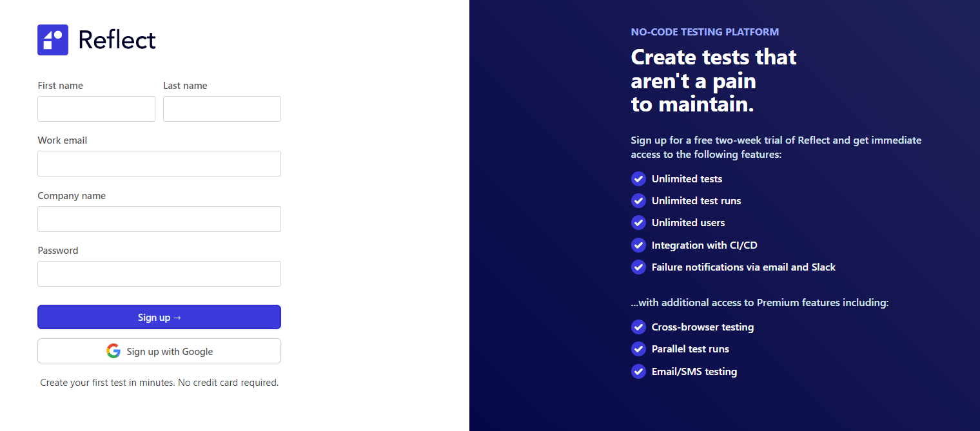Click the checkmark beside Unlimited users

(x=638, y=222)
